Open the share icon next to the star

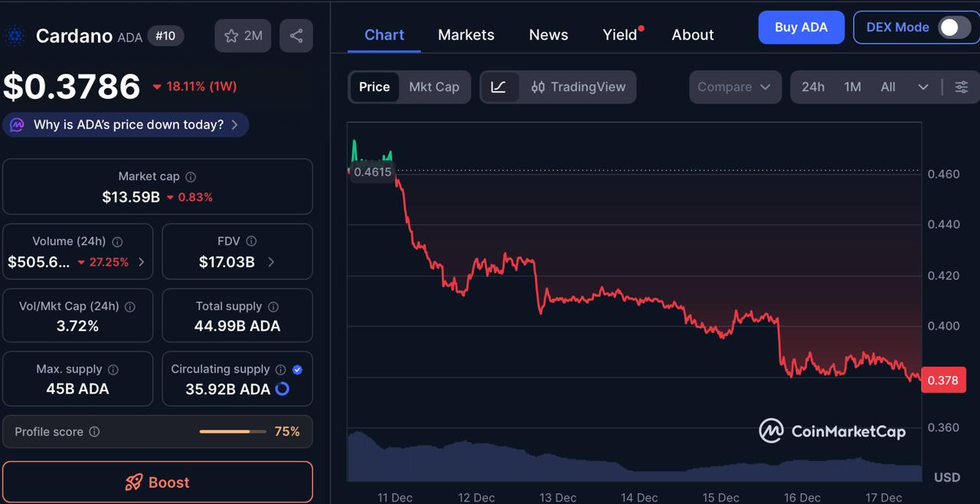pos(296,35)
